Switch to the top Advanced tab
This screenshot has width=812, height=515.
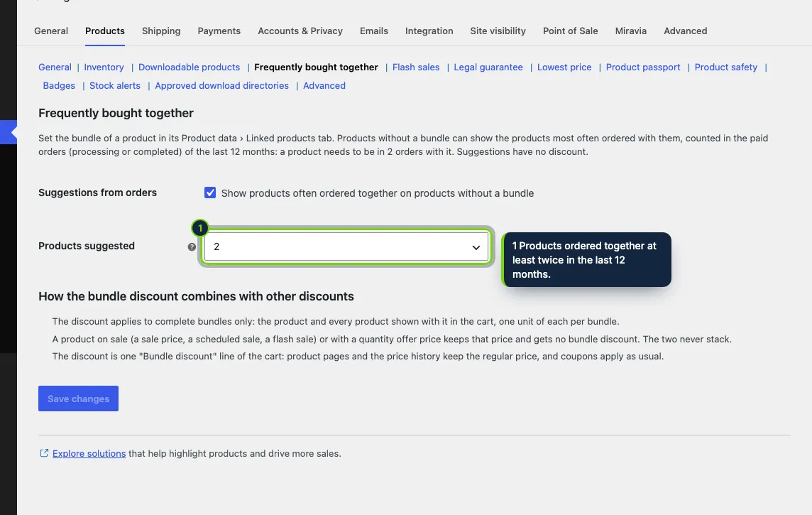(685, 31)
